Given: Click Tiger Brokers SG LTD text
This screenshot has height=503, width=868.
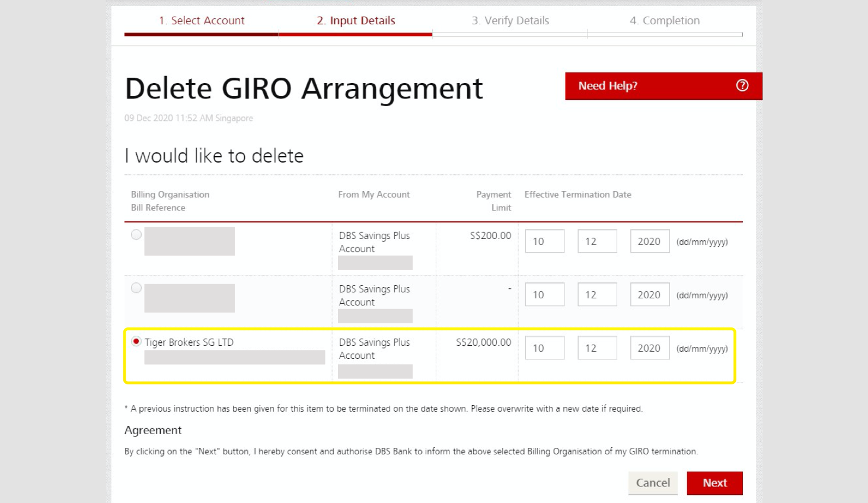Looking at the screenshot, I should [x=189, y=342].
